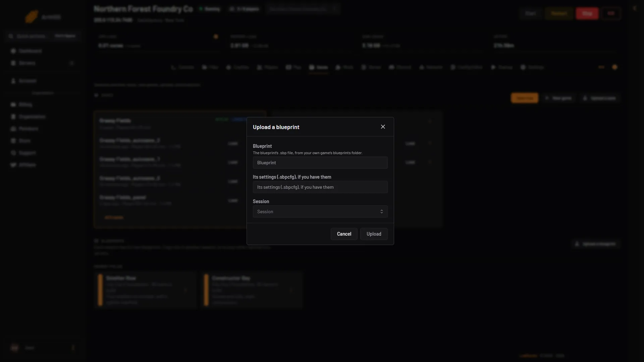Screen dimensions: 644x362
Task: Click the red Stop button in the background page
Action: click(x=587, y=13)
